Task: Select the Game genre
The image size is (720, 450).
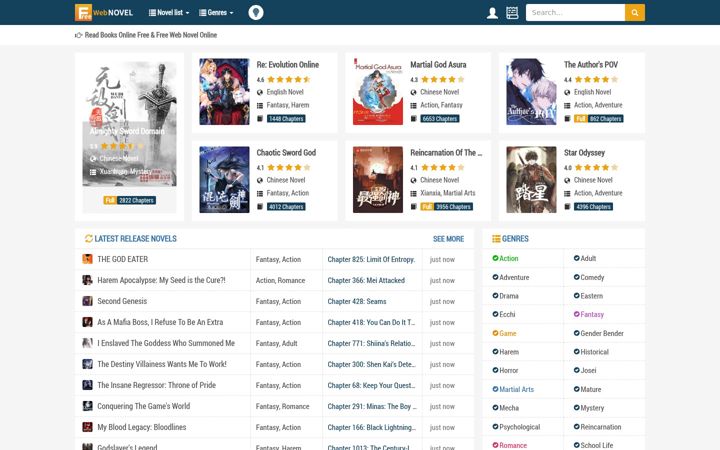Action: pos(504,333)
